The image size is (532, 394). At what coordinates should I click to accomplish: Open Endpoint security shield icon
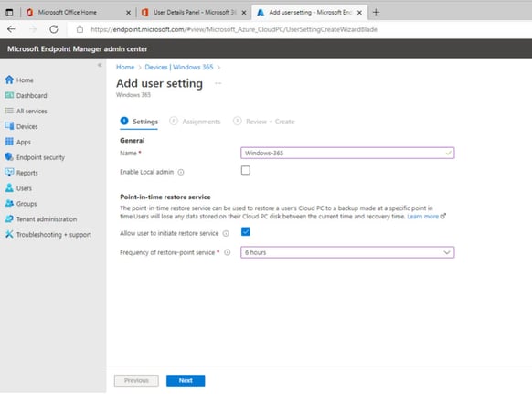coord(9,157)
